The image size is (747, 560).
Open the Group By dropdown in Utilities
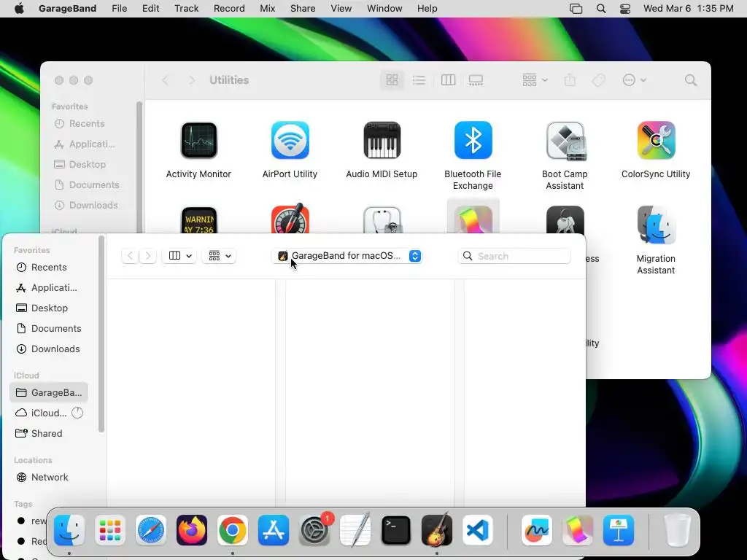(x=535, y=80)
